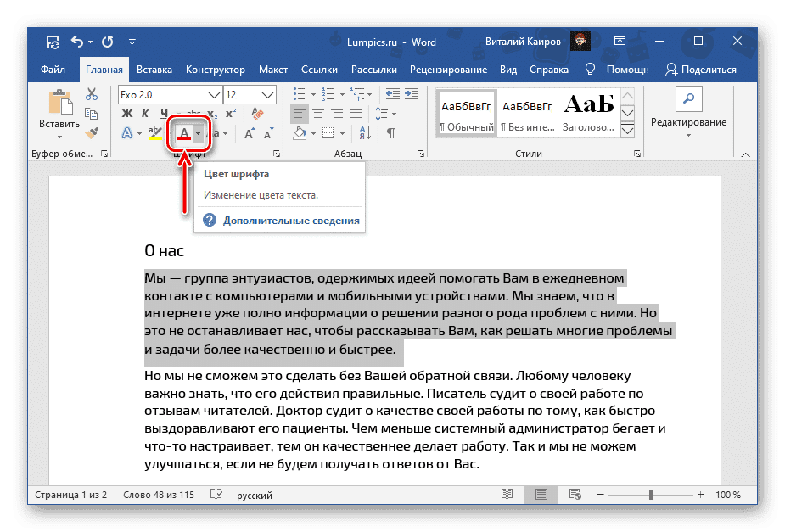The image size is (785, 532).
Task: Clear all formatting with the eraser icon
Action: tap(256, 112)
